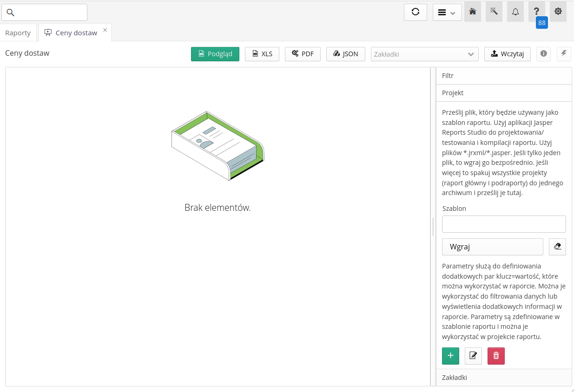574x392 pixels.
Task: Edit parameter with the pencil button
Action: pyautogui.click(x=473, y=356)
